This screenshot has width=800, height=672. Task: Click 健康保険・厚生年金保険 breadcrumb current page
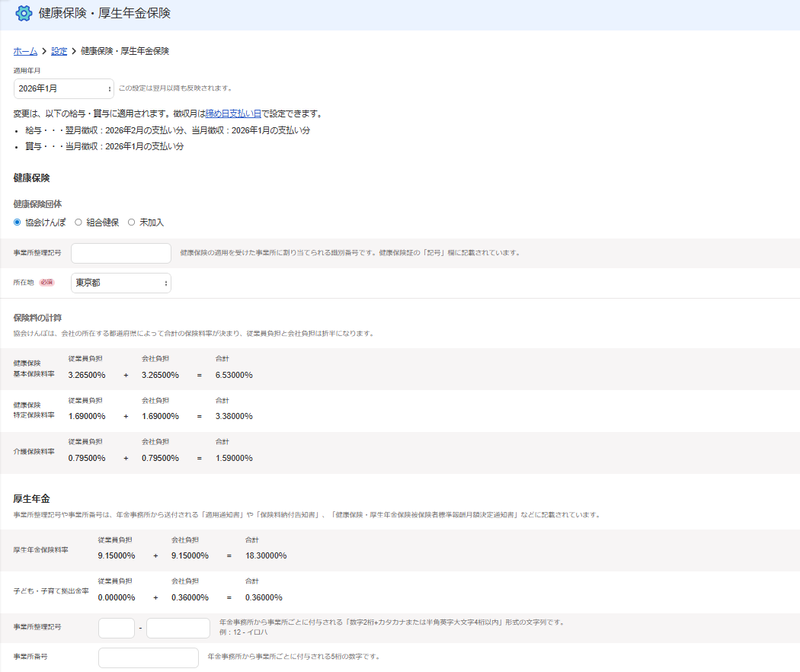coord(125,51)
